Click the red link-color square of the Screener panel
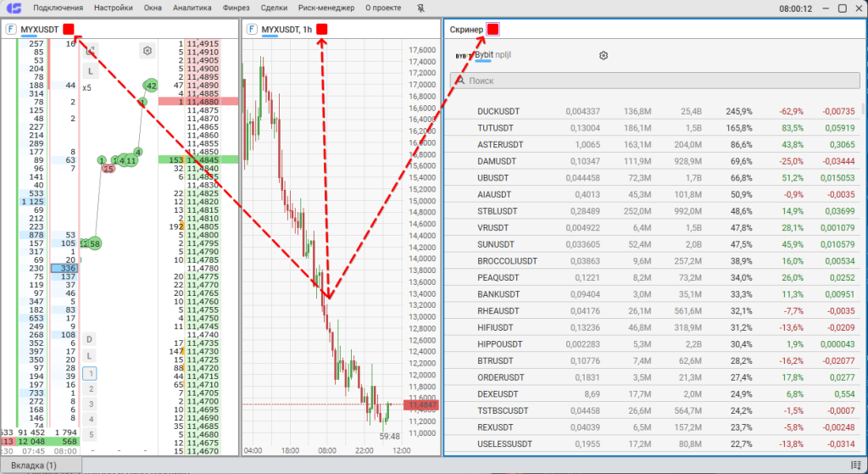The width and height of the screenshot is (868, 474). point(492,30)
